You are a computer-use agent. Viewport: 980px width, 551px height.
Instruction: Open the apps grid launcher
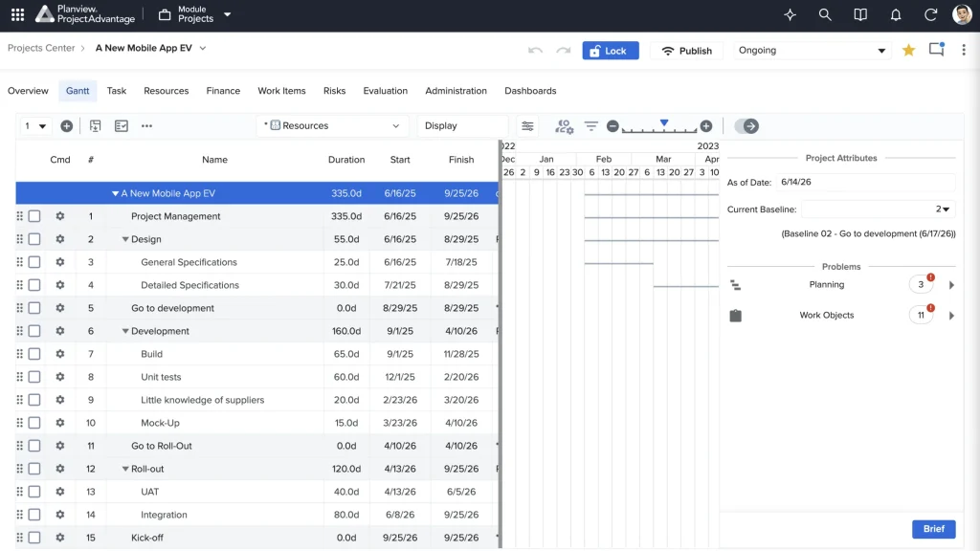coord(17,14)
